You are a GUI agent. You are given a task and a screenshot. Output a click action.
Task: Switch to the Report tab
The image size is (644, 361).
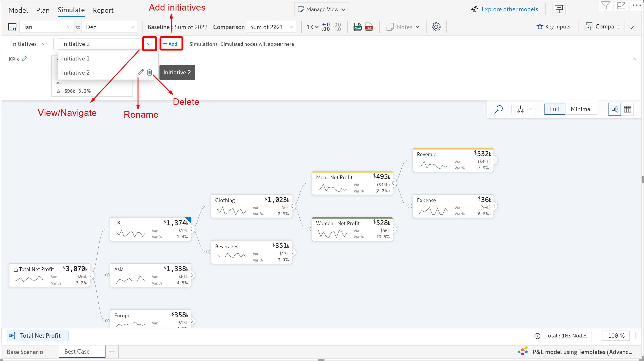click(103, 10)
